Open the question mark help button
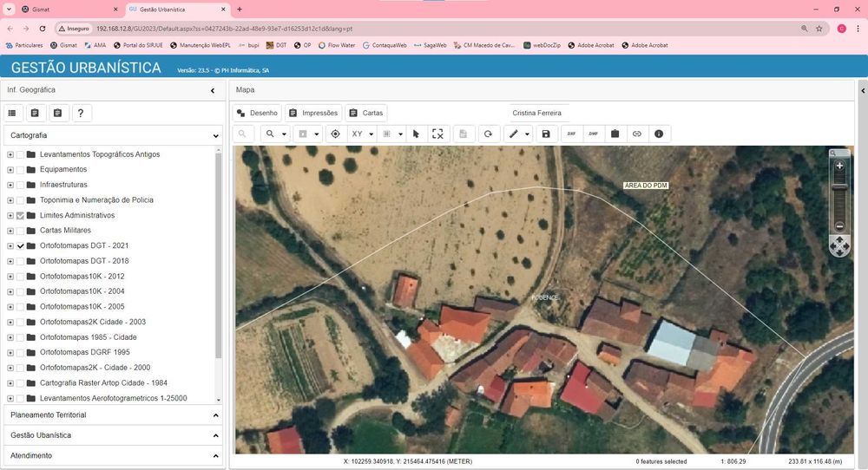868x470 pixels. tap(81, 113)
